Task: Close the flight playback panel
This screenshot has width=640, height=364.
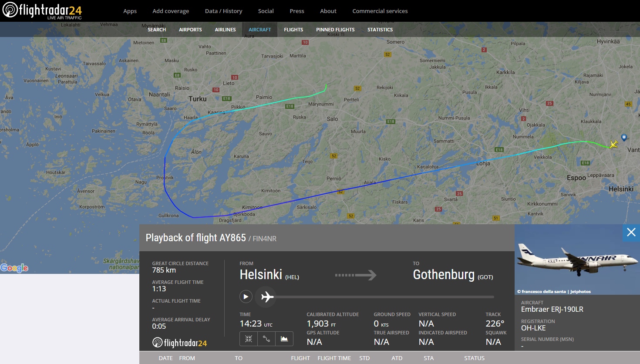Action: click(631, 233)
